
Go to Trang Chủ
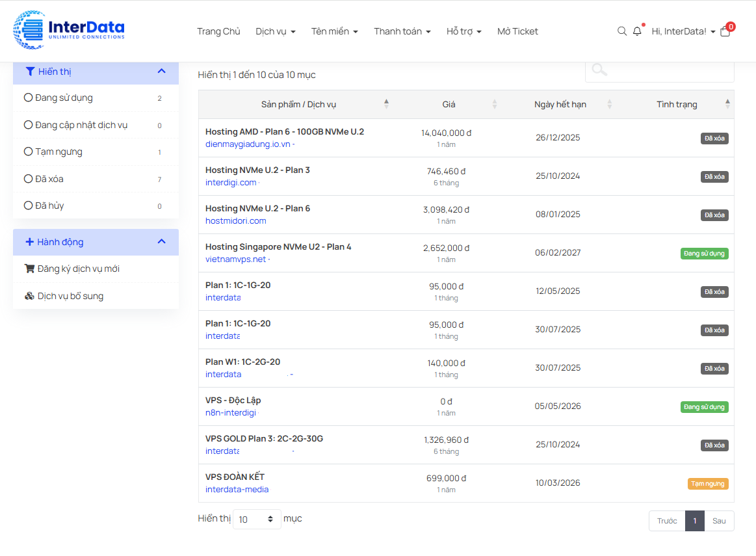click(218, 31)
